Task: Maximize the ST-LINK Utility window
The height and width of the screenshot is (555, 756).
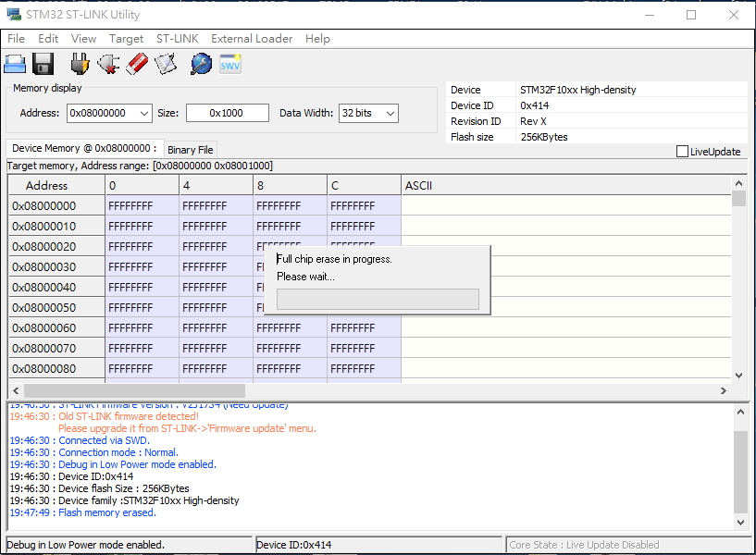Action: coord(691,15)
